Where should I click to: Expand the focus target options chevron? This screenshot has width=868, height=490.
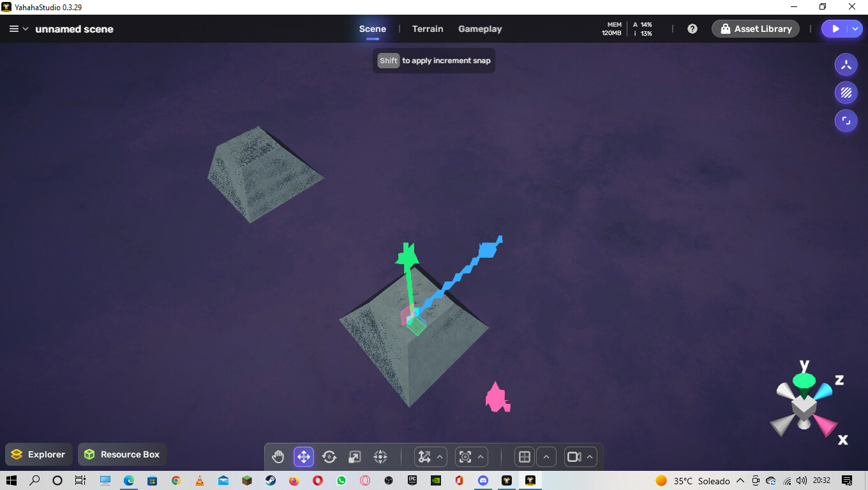point(481,457)
